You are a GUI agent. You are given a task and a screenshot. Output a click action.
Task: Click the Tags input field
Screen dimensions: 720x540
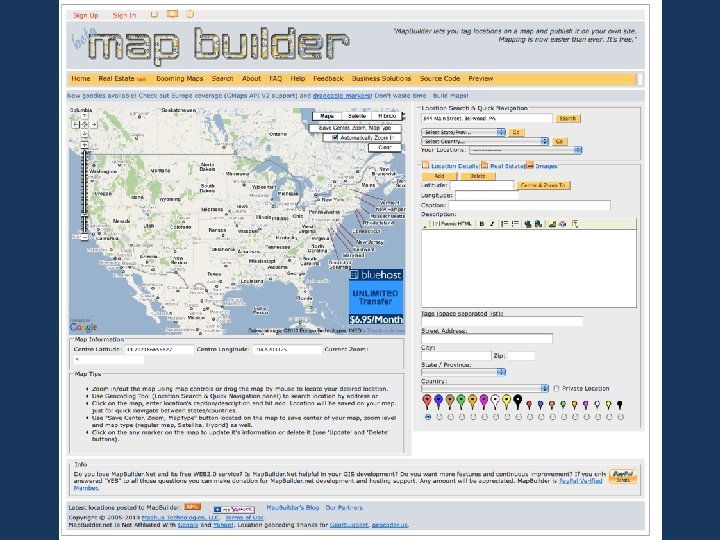coord(502,321)
